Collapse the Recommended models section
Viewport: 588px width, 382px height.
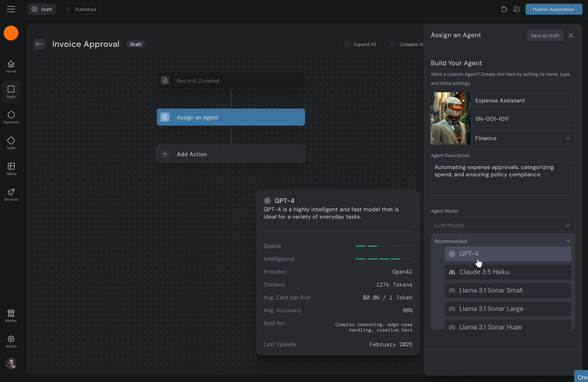pyautogui.click(x=568, y=241)
